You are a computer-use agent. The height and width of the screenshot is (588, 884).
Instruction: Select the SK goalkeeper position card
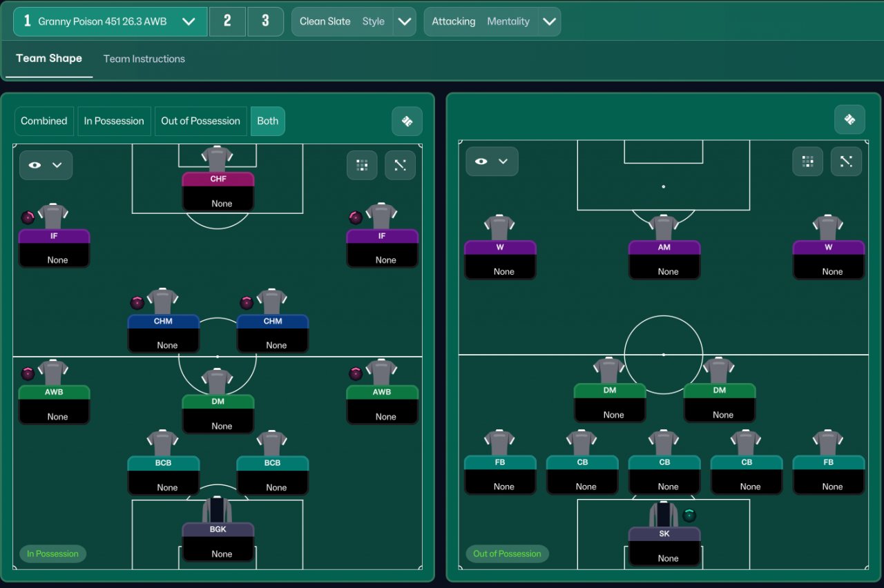pyautogui.click(x=664, y=546)
